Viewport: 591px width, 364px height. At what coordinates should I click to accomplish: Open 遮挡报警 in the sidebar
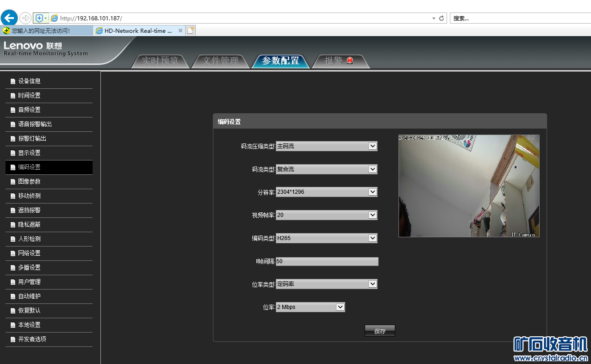click(x=49, y=210)
